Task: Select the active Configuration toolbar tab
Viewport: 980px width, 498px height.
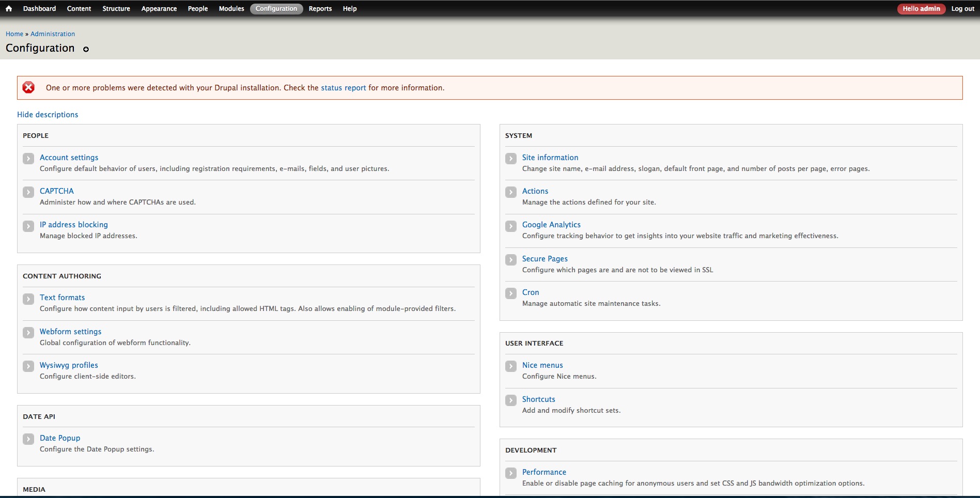Action: (x=276, y=8)
